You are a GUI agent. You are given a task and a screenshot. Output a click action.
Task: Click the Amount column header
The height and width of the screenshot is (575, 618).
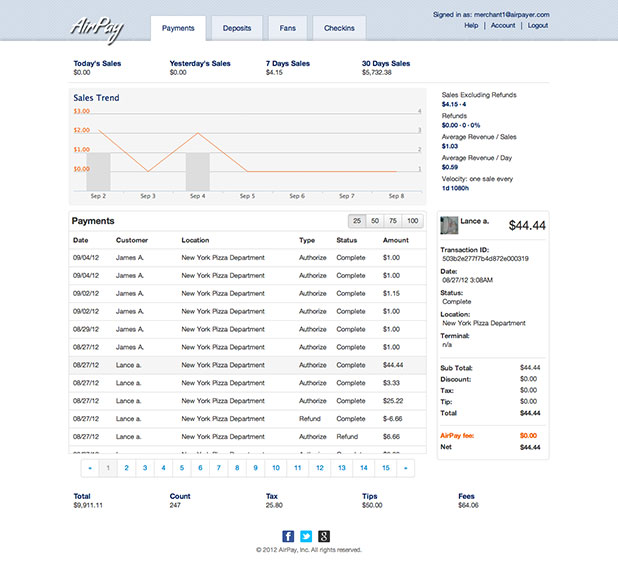[x=396, y=240]
